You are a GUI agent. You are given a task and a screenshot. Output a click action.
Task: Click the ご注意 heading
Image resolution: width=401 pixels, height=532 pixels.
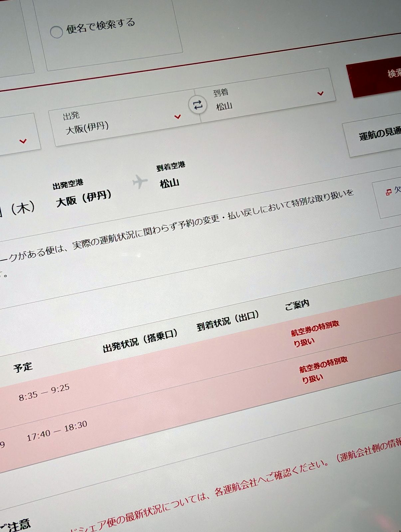(15, 525)
